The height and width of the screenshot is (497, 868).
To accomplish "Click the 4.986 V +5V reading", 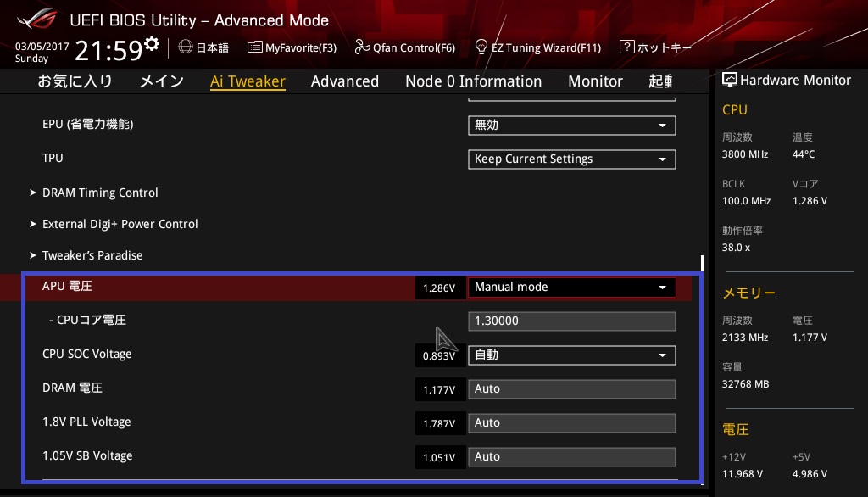I will click(x=810, y=474).
